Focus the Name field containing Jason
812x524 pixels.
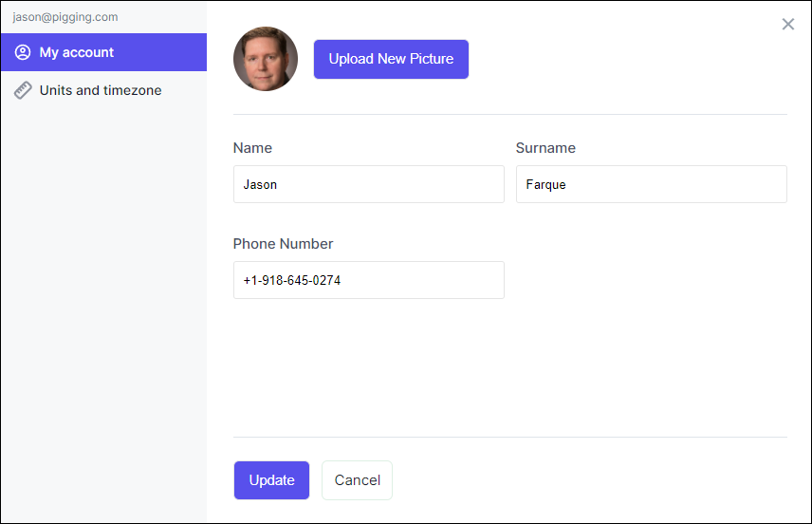(368, 184)
